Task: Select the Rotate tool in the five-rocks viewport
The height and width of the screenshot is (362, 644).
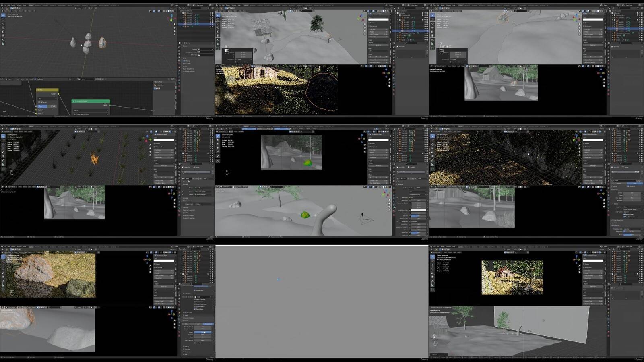Action: 3,27
